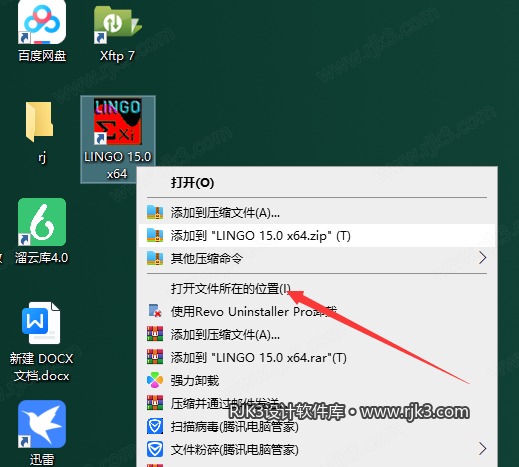519x467 pixels.
Task: Expand arrow beside 其他压缩命令
Action: pos(483,258)
